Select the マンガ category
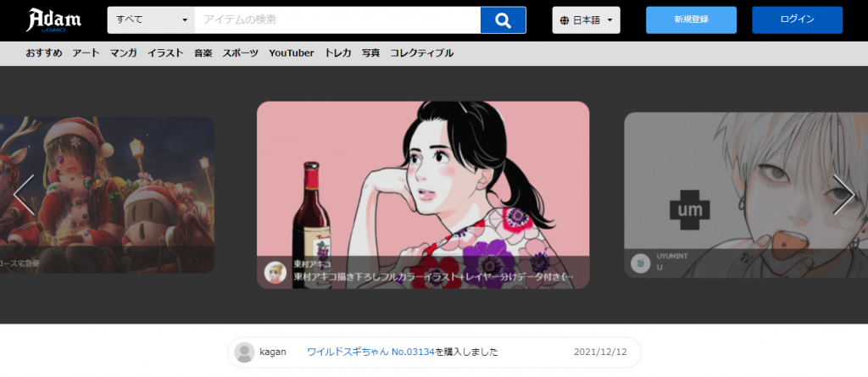Viewport: 868px width, 377px height. pos(123,53)
